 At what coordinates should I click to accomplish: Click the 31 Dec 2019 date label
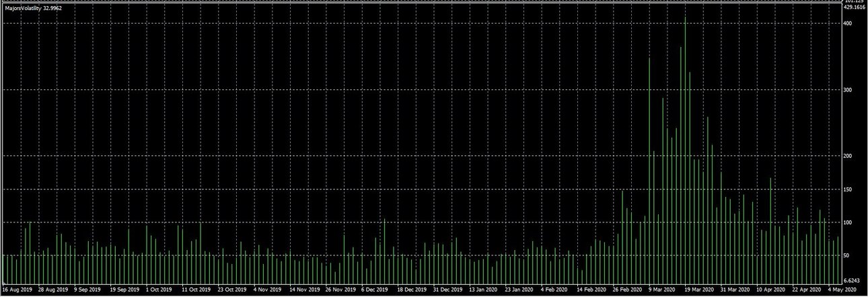pyautogui.click(x=447, y=290)
